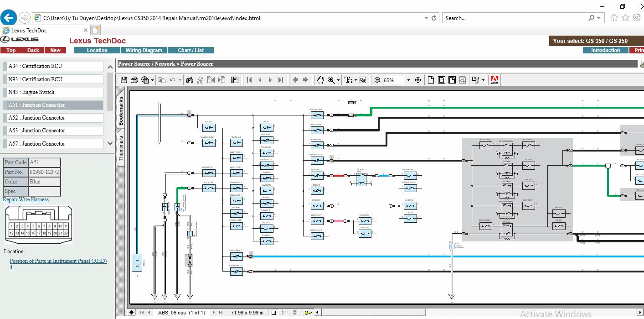Open the rotate/document dropdown arrow

[483, 80]
